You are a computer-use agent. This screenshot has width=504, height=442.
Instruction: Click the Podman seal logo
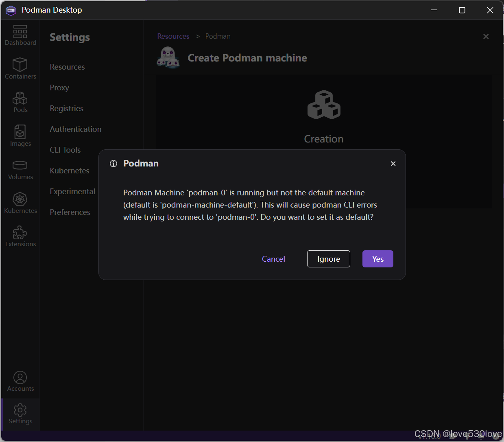[x=168, y=57]
